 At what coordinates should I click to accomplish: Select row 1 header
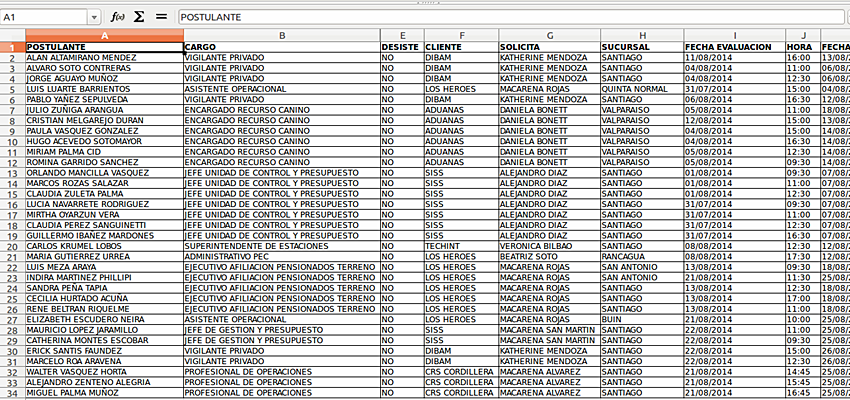click(x=12, y=47)
